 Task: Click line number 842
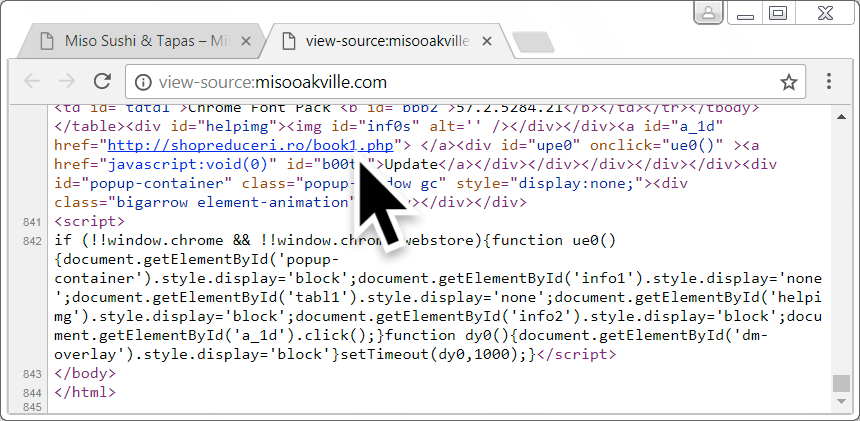coord(32,241)
